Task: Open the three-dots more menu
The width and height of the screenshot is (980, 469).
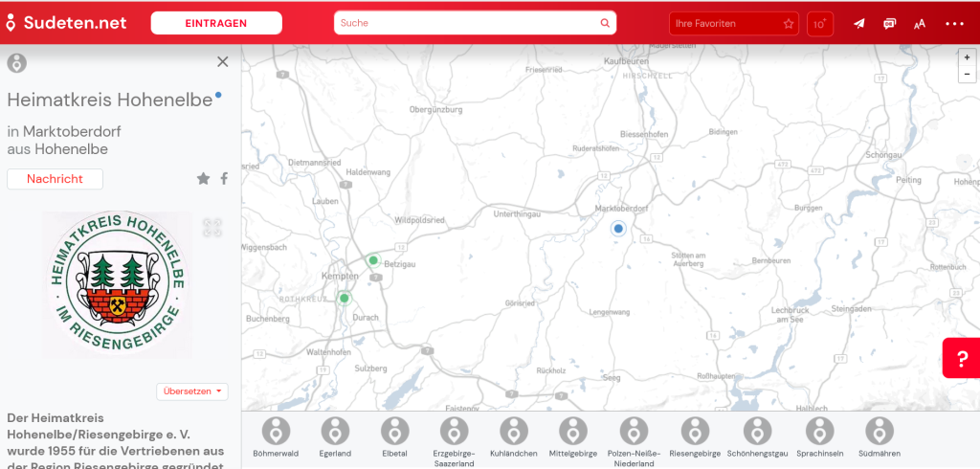Action: (954, 24)
